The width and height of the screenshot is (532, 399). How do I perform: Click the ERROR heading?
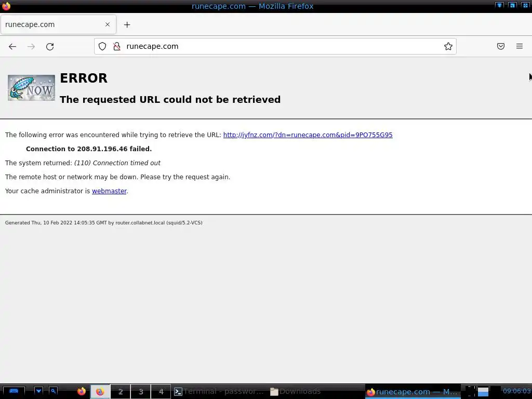[84, 78]
